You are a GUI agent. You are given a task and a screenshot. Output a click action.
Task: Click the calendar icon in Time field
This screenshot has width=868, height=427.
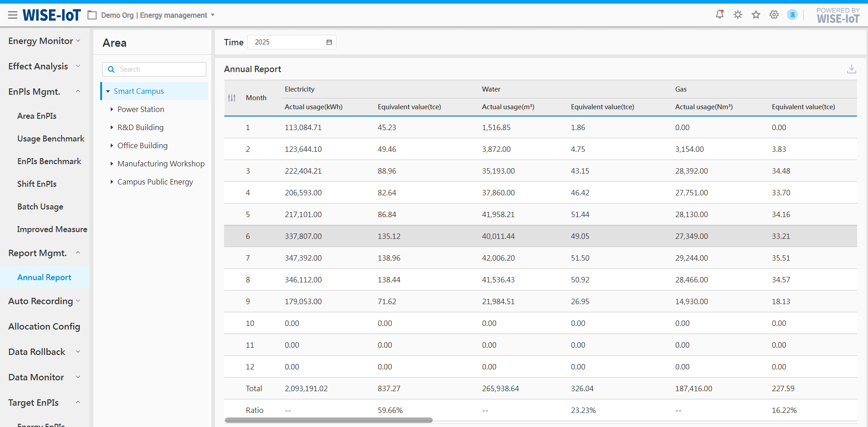point(329,42)
